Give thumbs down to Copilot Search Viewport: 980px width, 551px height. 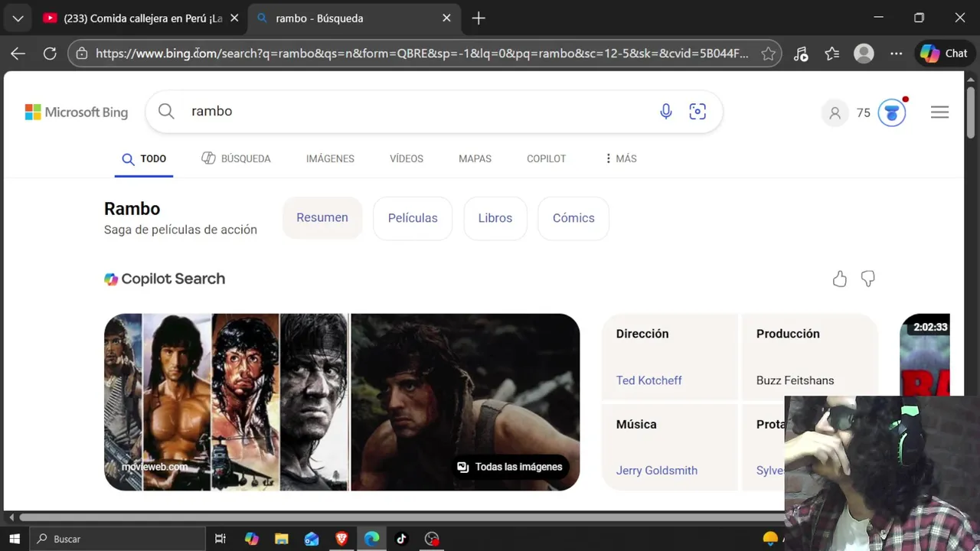(867, 279)
